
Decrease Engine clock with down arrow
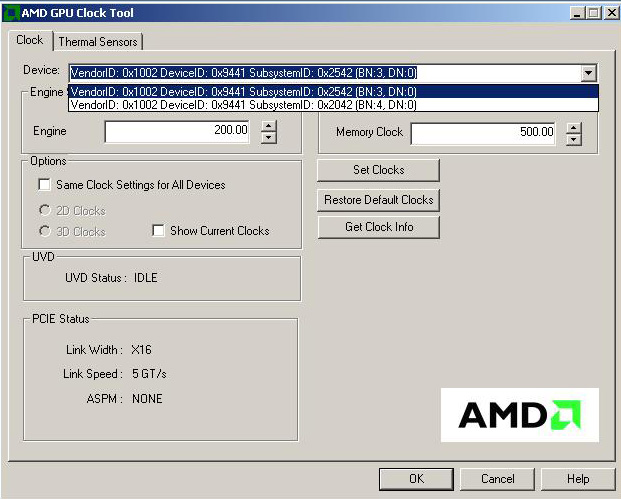pyautogui.click(x=268, y=137)
